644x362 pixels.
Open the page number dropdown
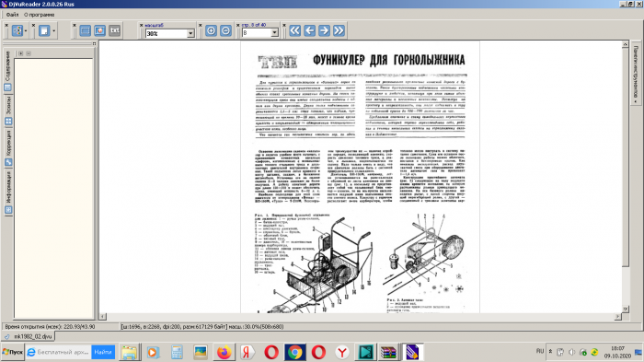[274, 33]
